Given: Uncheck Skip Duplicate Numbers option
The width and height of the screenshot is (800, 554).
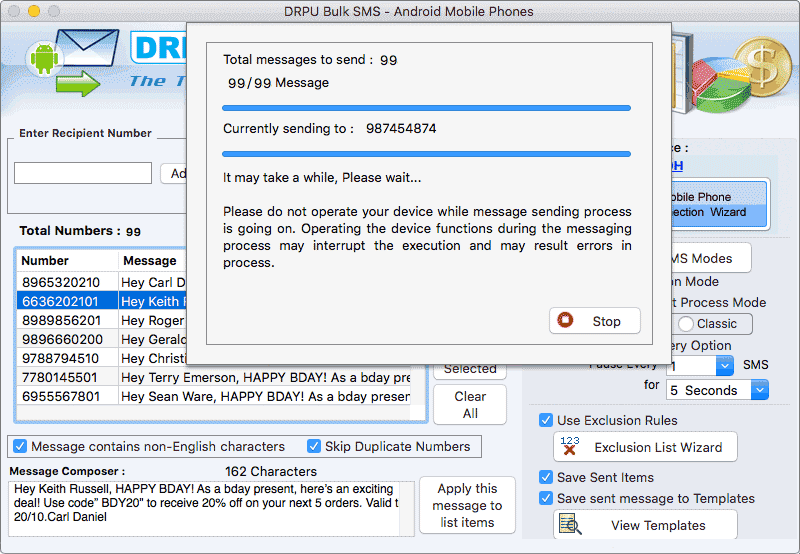Looking at the screenshot, I should [x=314, y=447].
